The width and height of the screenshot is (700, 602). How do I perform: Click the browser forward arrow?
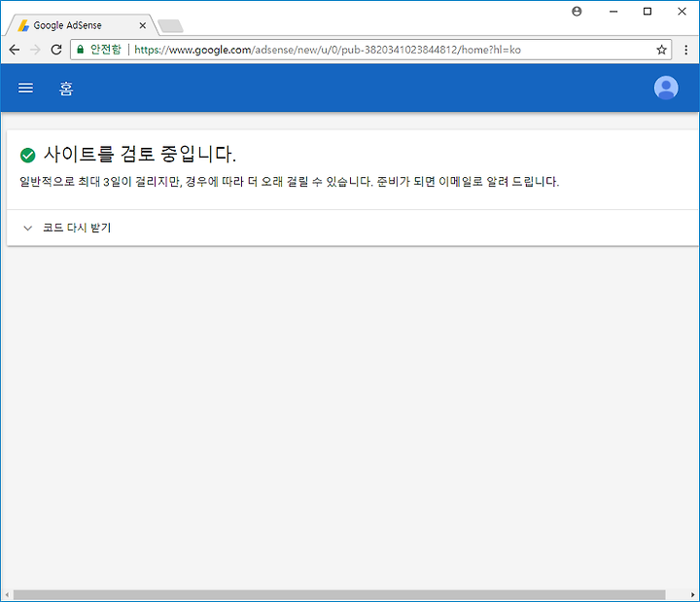(35, 50)
